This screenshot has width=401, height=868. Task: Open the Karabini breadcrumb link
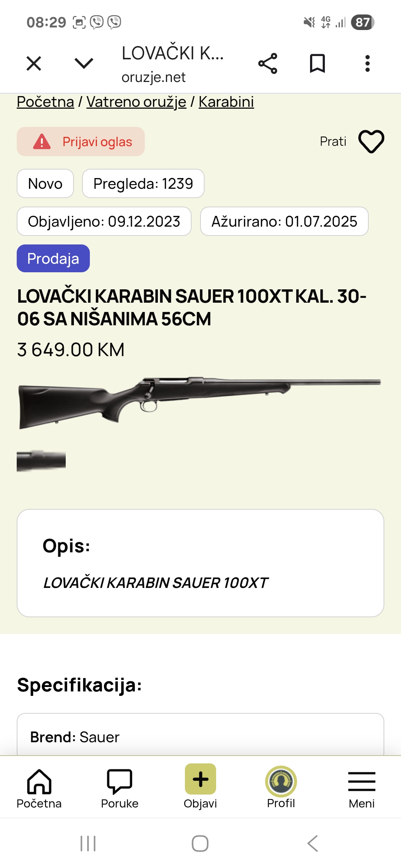coord(226,102)
